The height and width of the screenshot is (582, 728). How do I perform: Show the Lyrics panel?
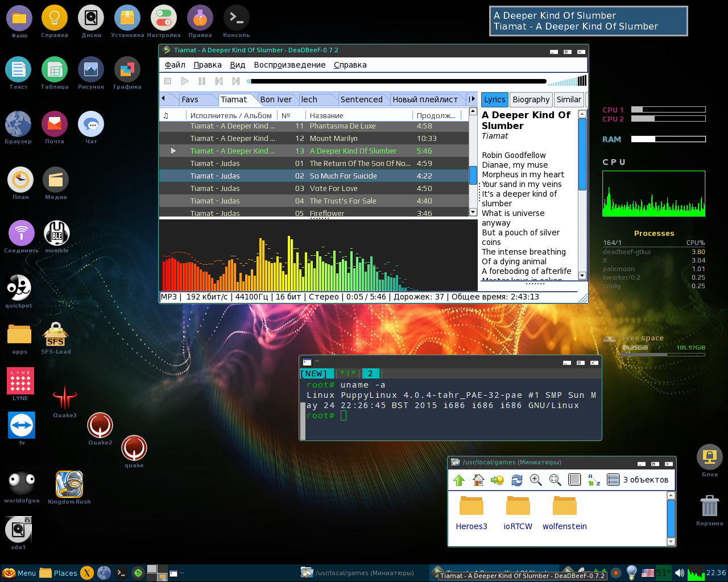click(x=494, y=99)
